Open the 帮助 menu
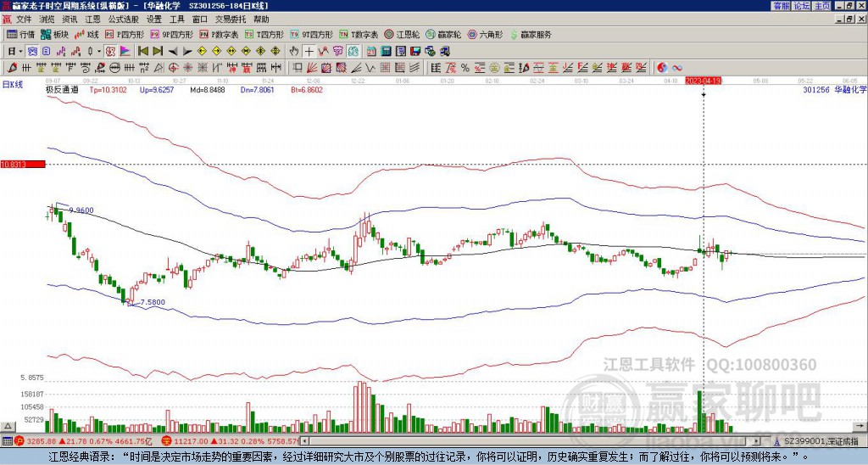Screen dimensions: 868x465 tap(261, 20)
